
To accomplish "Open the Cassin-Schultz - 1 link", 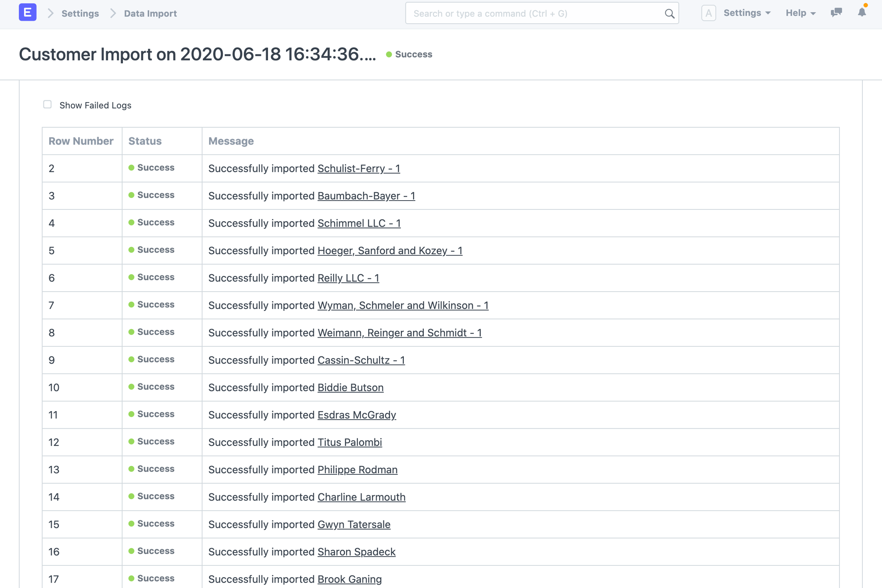I will 361,360.
